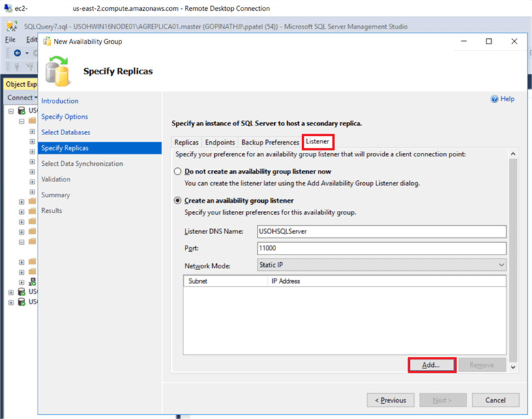Collapse the top server node in Object Explorer
The image size is (532, 419).
(x=11, y=111)
